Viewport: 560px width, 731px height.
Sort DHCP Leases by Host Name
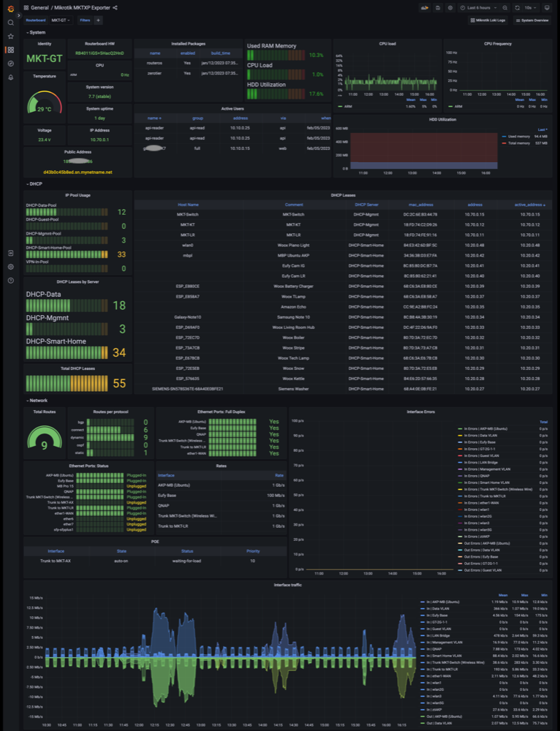coord(188,205)
